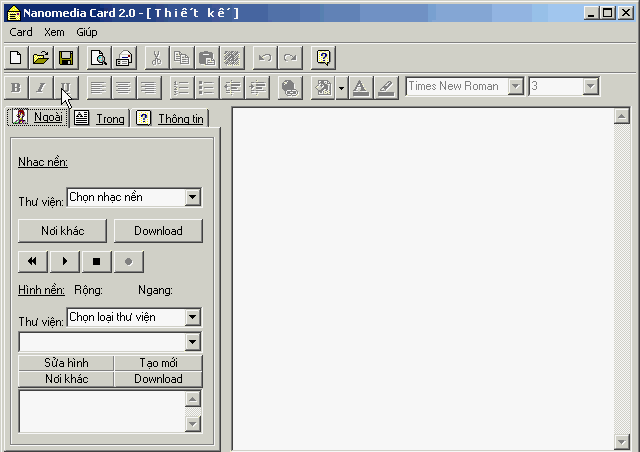Click the down arrow of the small text box scrollbar
The image size is (640, 452).
193,424
